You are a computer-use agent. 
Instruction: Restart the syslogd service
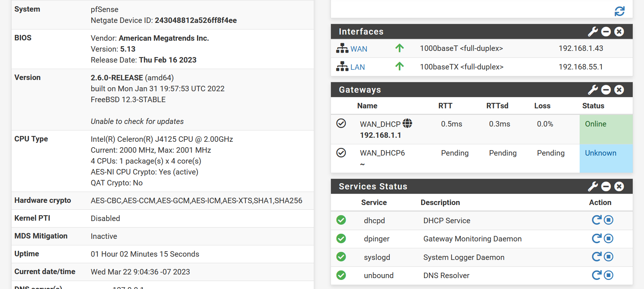(x=596, y=257)
